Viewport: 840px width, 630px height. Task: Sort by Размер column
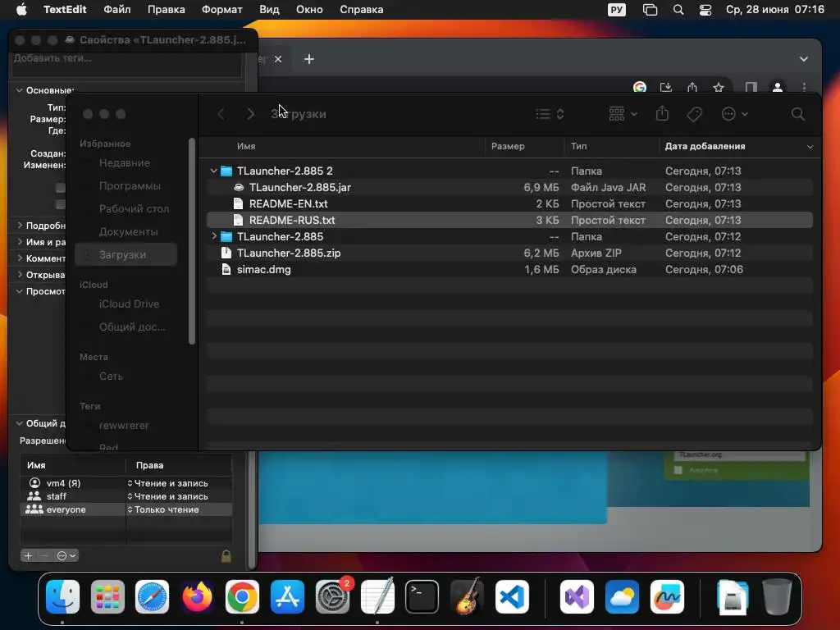508,146
